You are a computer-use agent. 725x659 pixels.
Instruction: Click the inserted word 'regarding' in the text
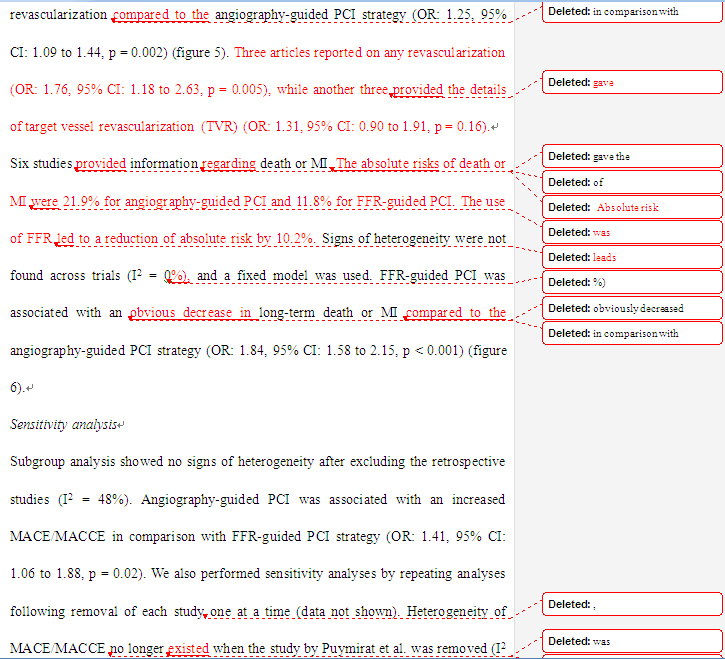pyautogui.click(x=231, y=164)
